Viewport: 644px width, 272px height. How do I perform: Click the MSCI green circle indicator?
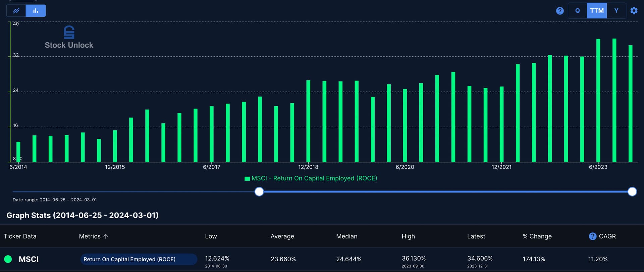coord(8,259)
